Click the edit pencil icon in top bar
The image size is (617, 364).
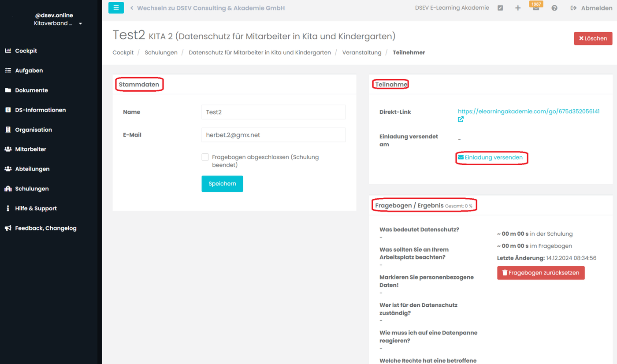pos(500,8)
